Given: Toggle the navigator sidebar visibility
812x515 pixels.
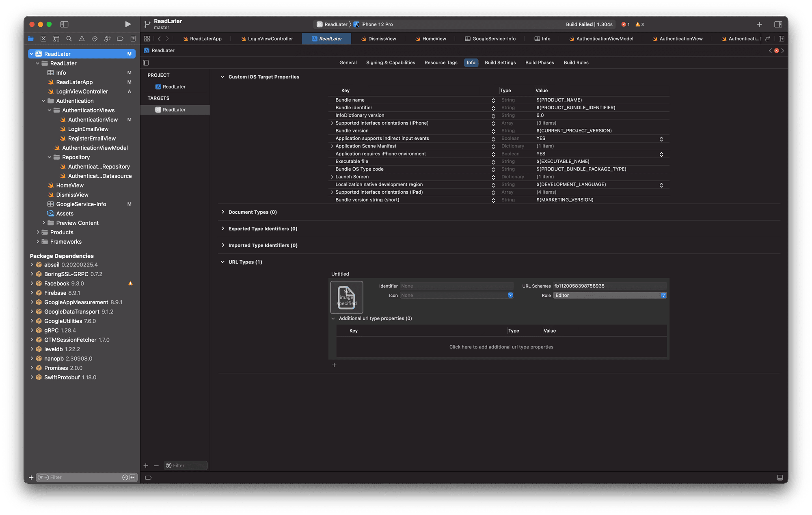Looking at the screenshot, I should click(64, 24).
